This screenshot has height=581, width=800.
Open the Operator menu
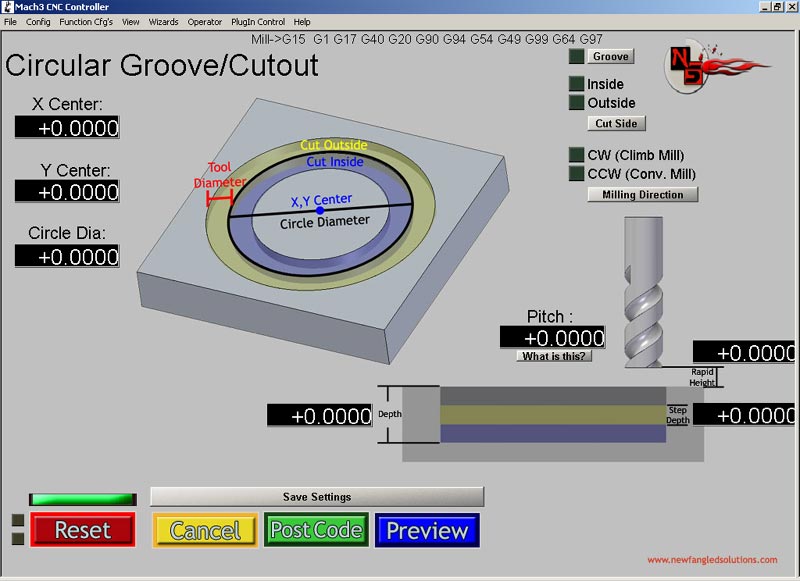(205, 22)
